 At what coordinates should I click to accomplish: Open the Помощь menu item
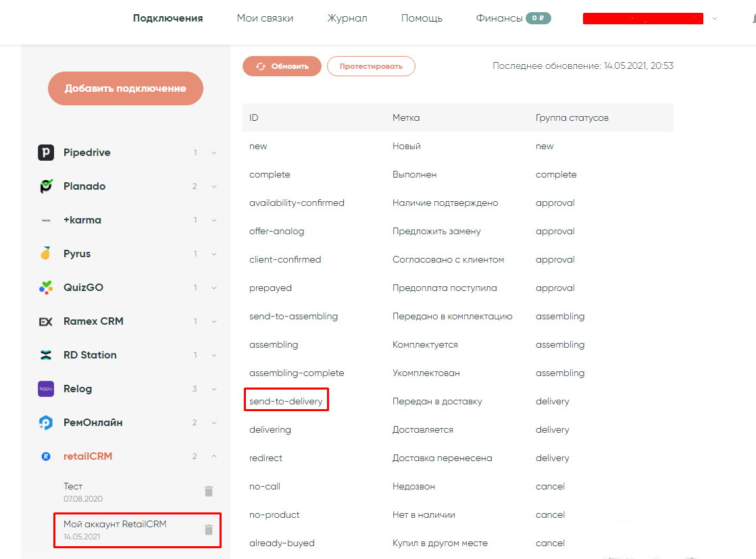click(x=422, y=18)
